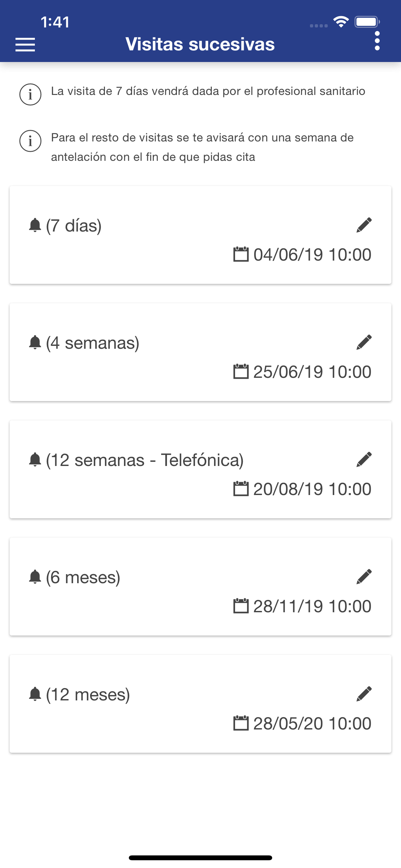Edit the 7 días visit
Viewport: 401px width, 868px height.
(x=364, y=225)
